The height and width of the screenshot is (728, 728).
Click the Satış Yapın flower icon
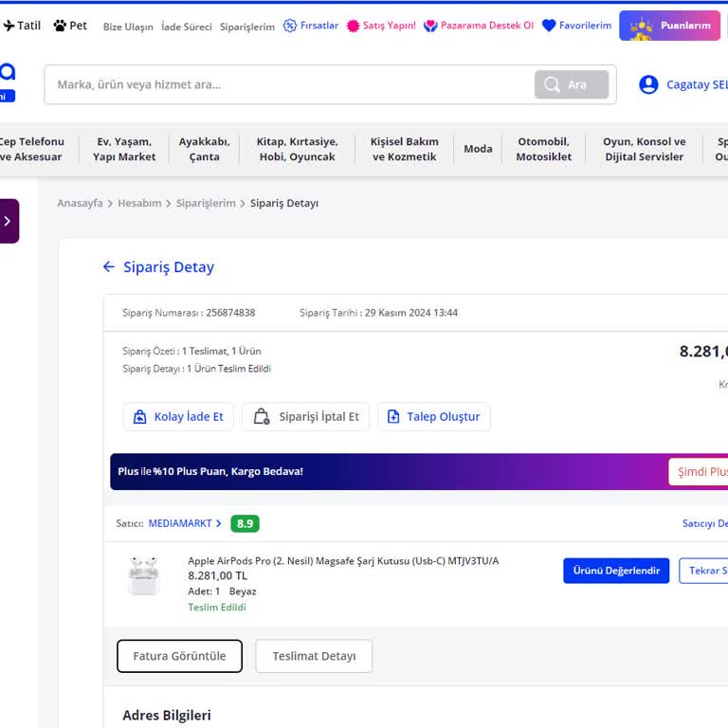[353, 26]
